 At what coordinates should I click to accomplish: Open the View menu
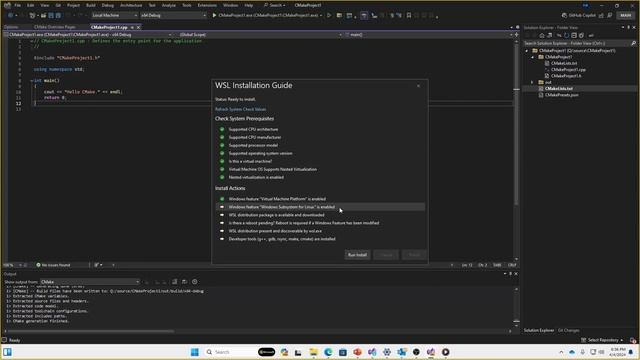[x=44, y=5]
